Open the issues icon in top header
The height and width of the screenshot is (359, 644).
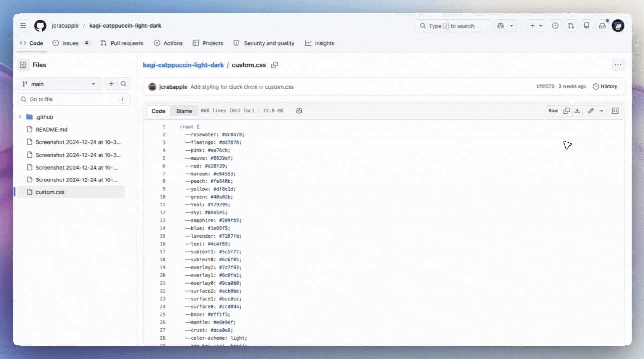555,26
